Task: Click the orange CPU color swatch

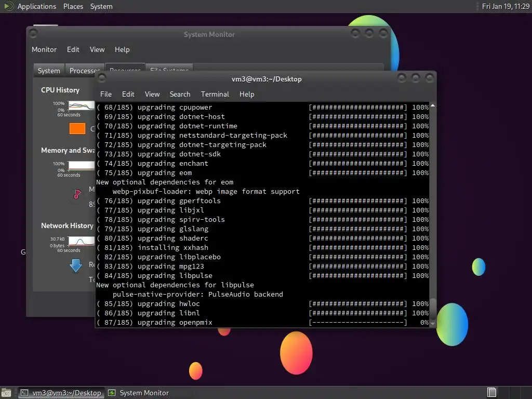Action: pyautogui.click(x=77, y=129)
